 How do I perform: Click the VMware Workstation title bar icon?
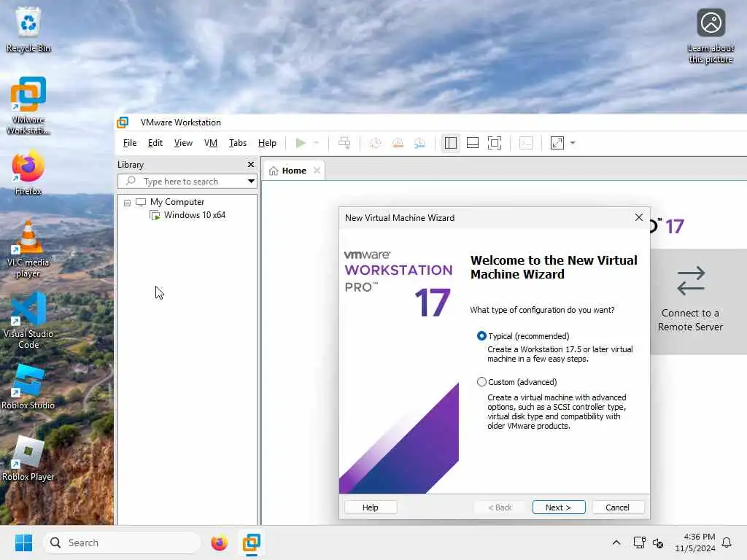pos(123,122)
